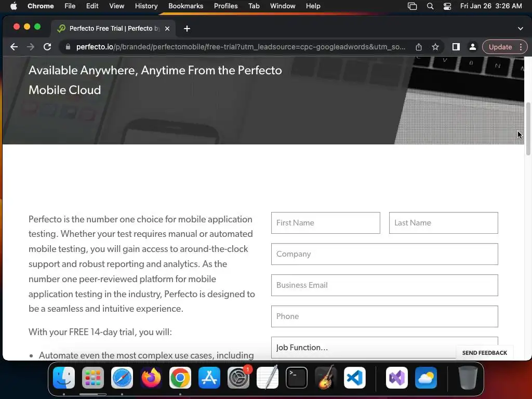The width and height of the screenshot is (532, 399).
Task: Open the Trash in the dock
Action: pos(468,378)
